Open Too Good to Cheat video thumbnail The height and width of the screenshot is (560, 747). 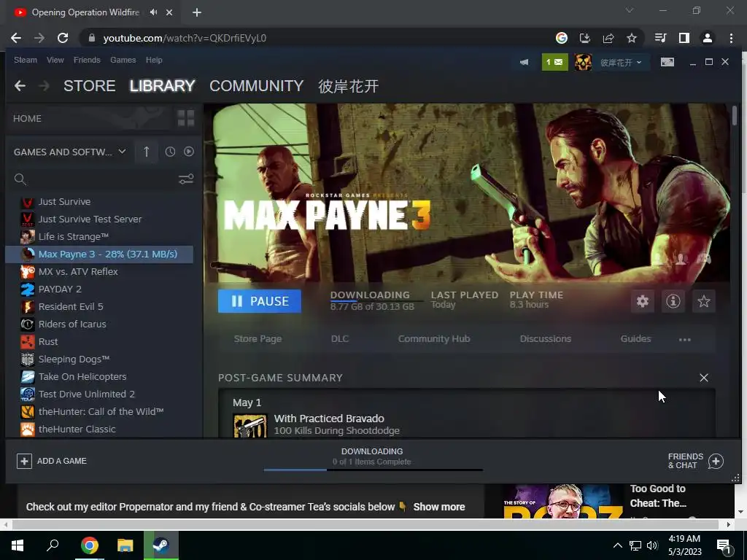[x=563, y=501]
